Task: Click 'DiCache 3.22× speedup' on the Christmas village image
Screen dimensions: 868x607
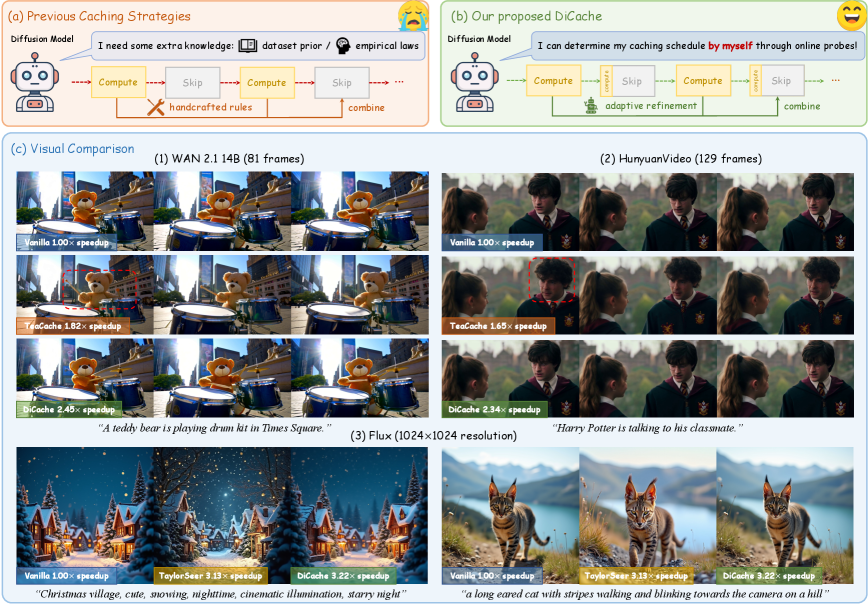Action: [343, 575]
